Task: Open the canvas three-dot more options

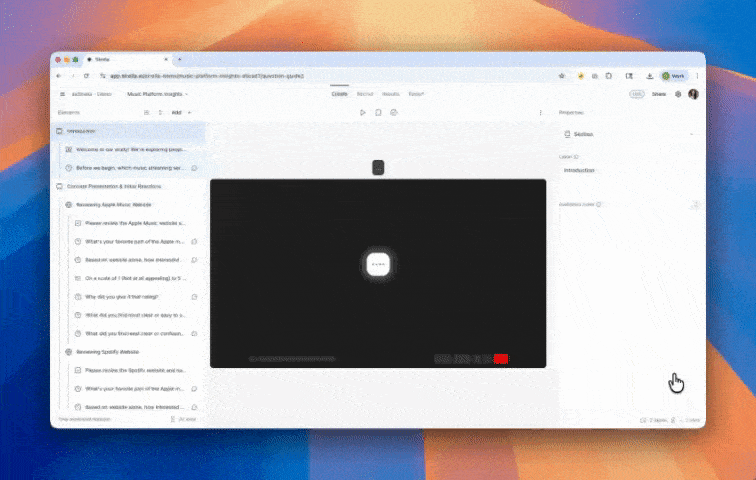Action: click(540, 112)
